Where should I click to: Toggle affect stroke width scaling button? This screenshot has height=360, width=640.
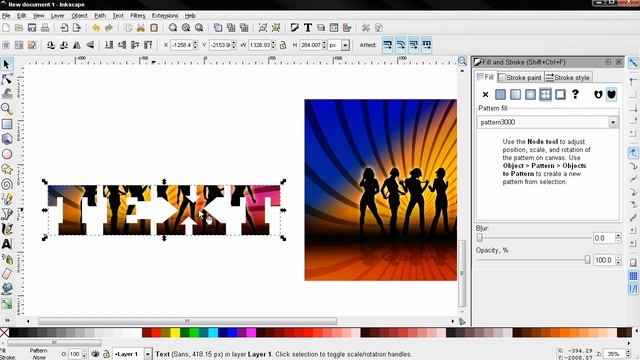coord(387,45)
